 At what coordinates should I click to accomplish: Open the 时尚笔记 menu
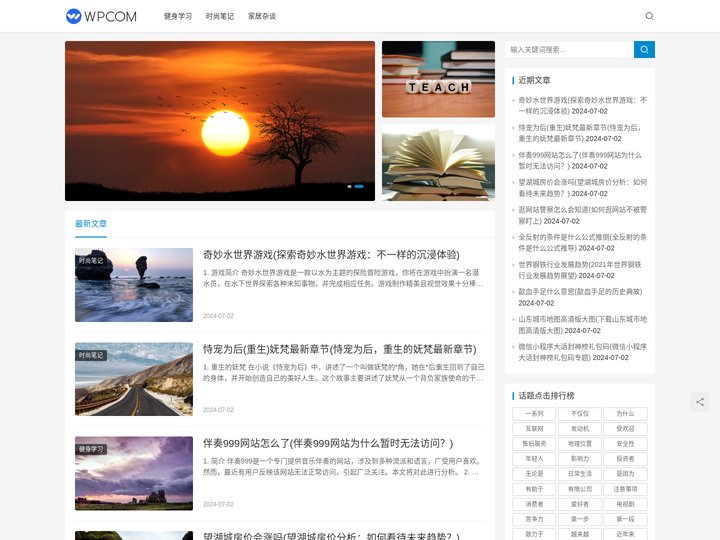coord(219,16)
